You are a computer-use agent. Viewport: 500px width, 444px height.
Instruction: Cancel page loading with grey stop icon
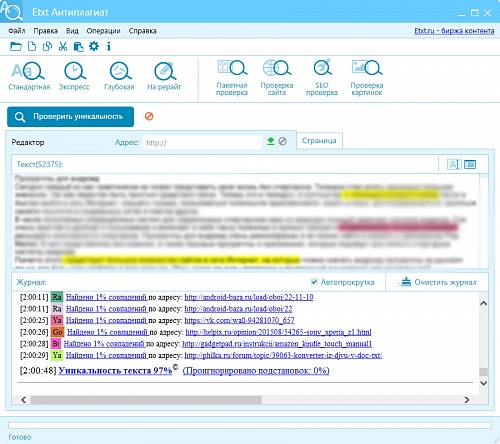282,141
